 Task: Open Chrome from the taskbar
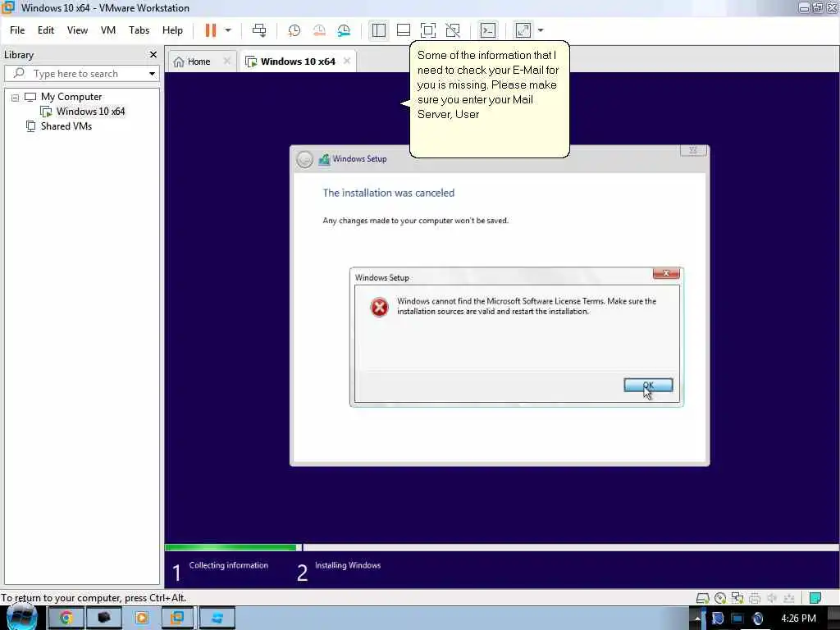tap(66, 619)
